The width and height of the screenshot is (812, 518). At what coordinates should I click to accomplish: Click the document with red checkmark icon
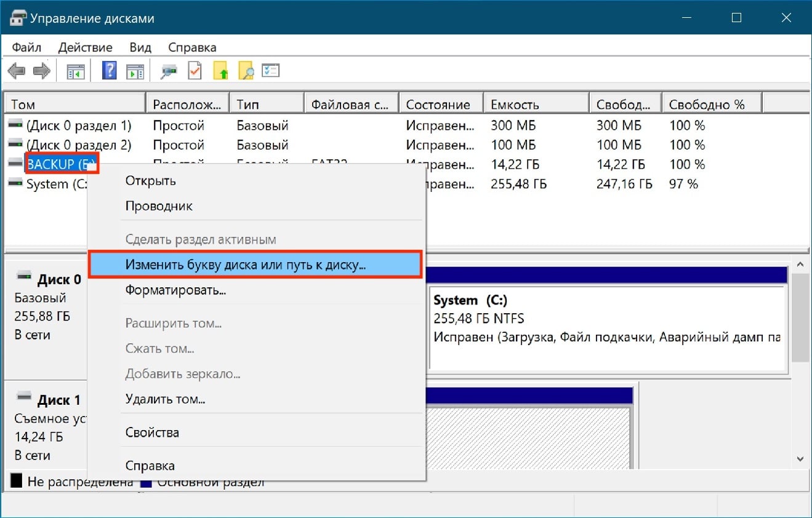195,71
